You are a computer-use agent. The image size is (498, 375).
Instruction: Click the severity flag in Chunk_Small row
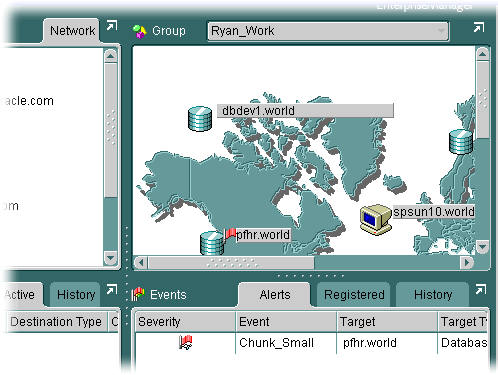click(x=186, y=343)
